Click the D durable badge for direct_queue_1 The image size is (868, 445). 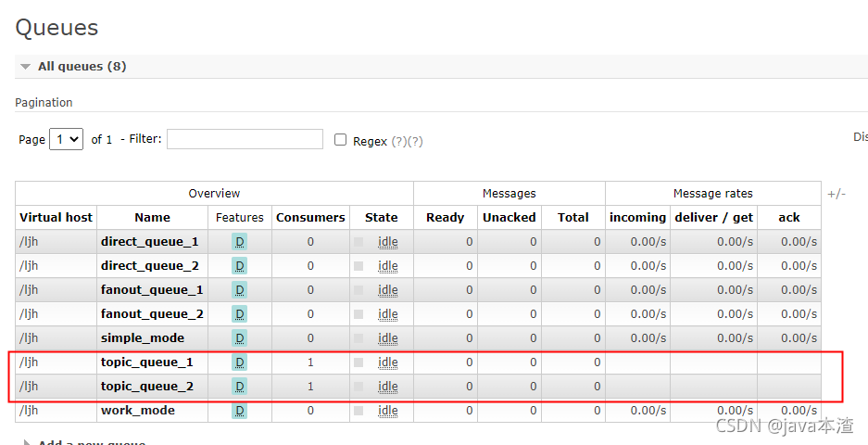click(x=239, y=242)
